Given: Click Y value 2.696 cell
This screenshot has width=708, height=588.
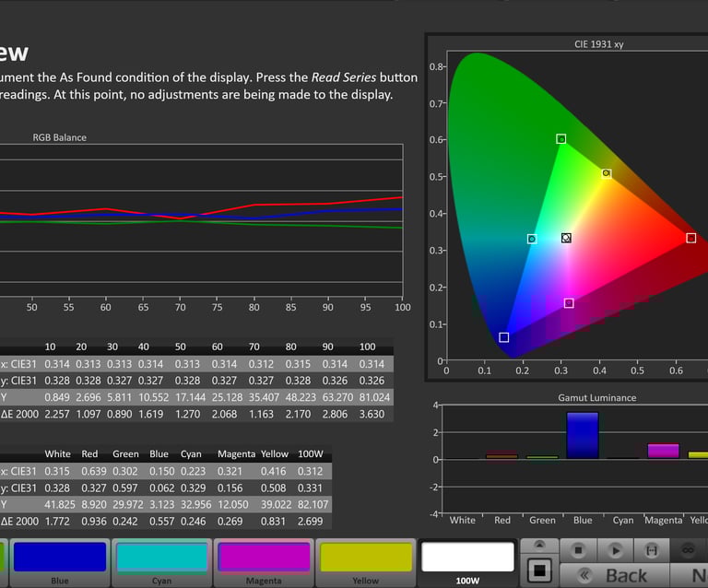Looking at the screenshot, I should pos(88,397).
